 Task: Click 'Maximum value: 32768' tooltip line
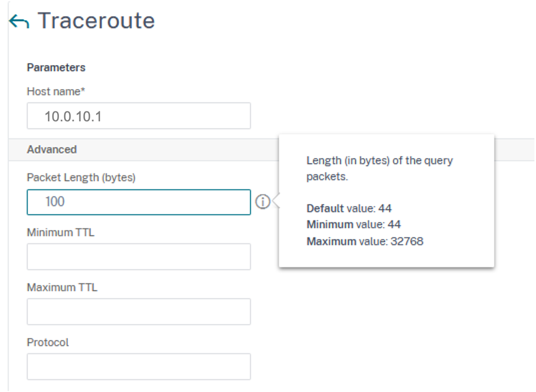[365, 241]
